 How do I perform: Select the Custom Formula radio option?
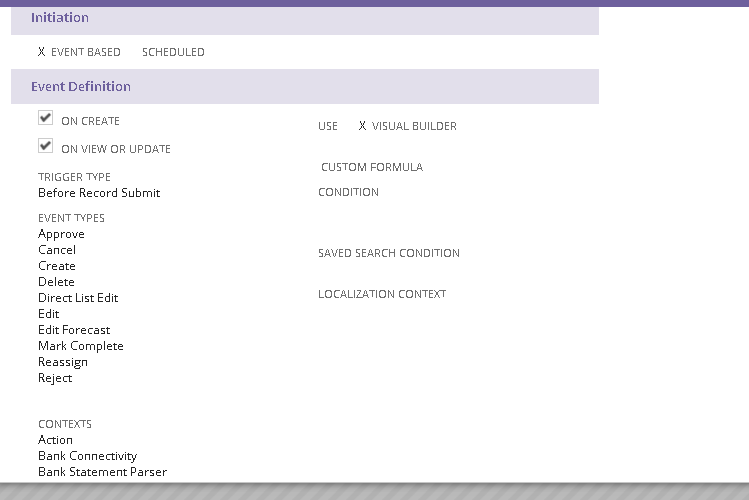tap(372, 167)
